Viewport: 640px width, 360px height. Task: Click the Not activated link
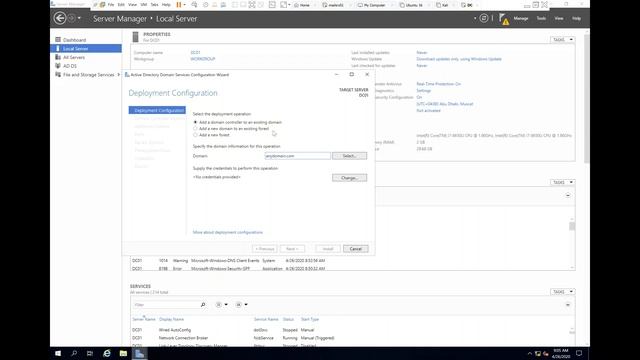click(x=429, y=111)
